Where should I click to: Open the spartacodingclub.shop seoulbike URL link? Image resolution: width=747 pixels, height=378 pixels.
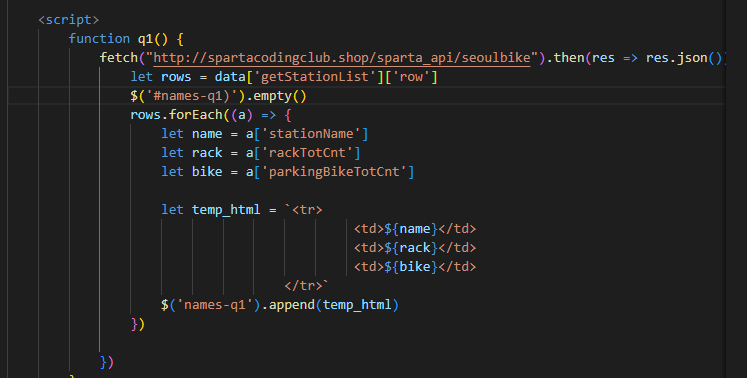point(342,58)
